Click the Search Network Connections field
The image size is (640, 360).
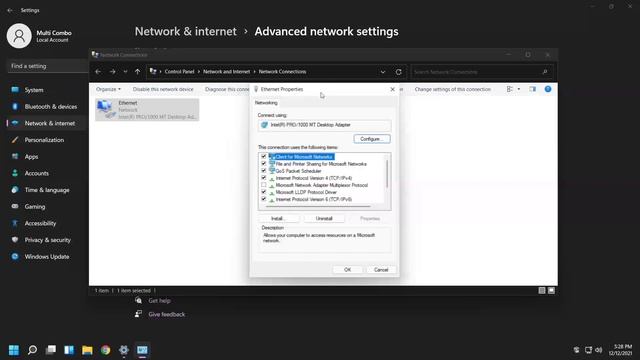[482, 72]
